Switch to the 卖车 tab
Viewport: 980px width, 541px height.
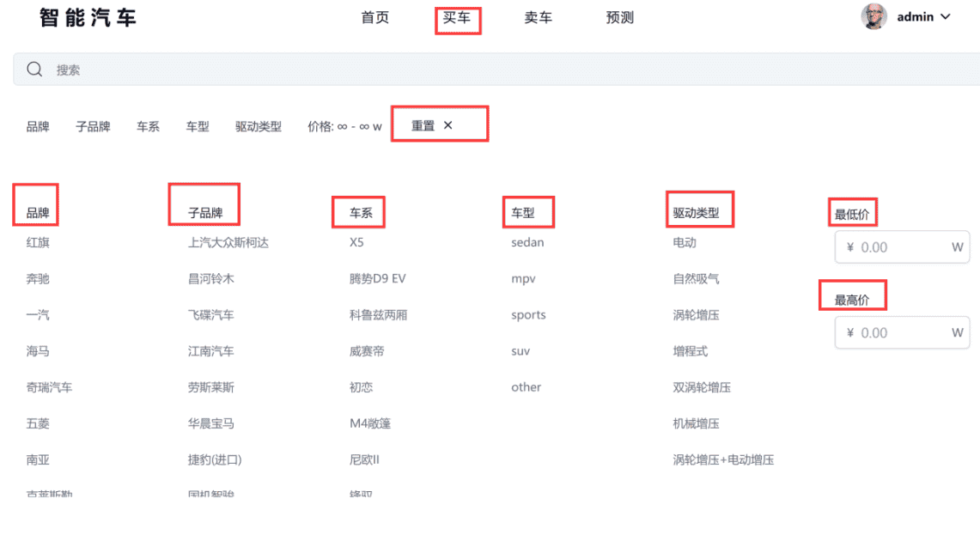click(x=538, y=18)
